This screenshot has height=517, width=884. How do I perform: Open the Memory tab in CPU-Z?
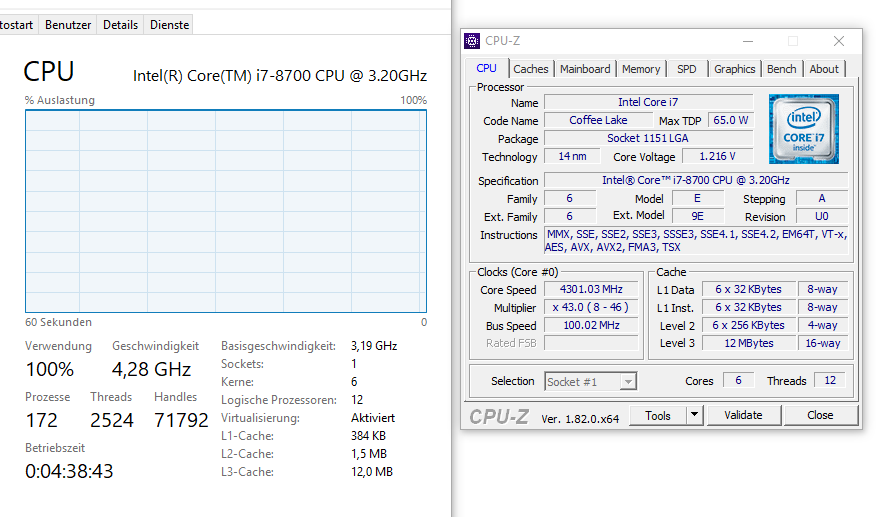(641, 69)
